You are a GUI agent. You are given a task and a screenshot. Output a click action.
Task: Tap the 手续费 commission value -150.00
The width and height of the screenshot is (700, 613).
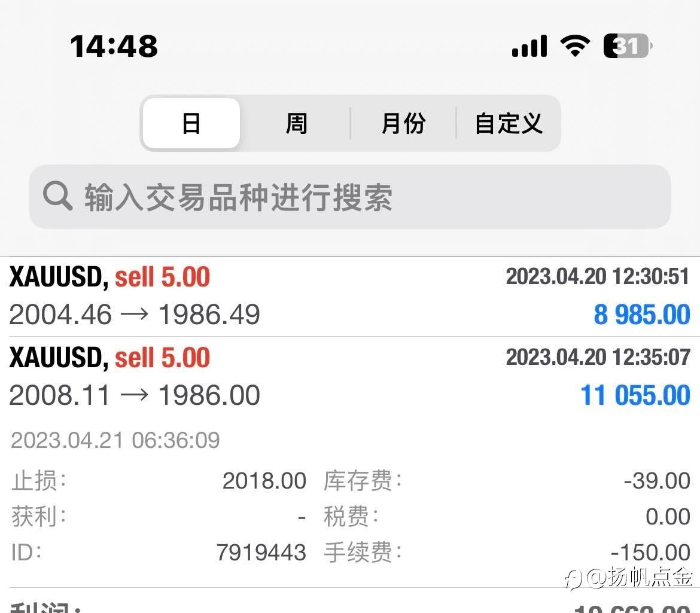tap(650, 553)
